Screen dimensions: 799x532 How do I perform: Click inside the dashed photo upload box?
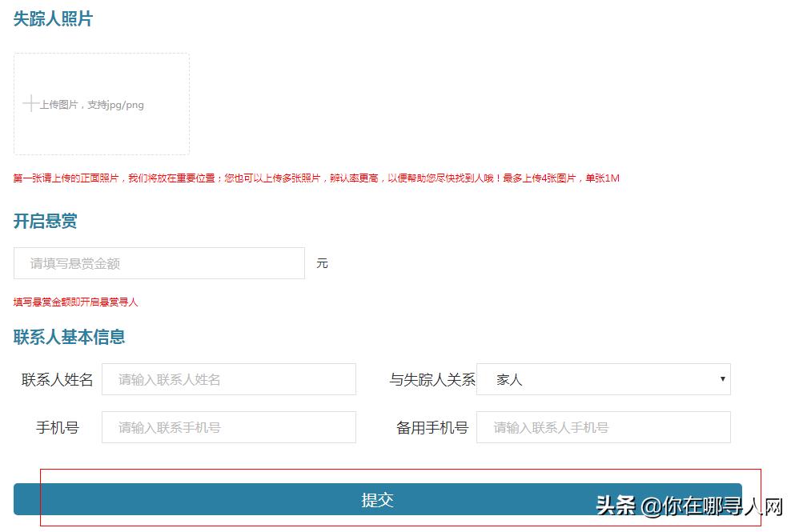pos(101,104)
